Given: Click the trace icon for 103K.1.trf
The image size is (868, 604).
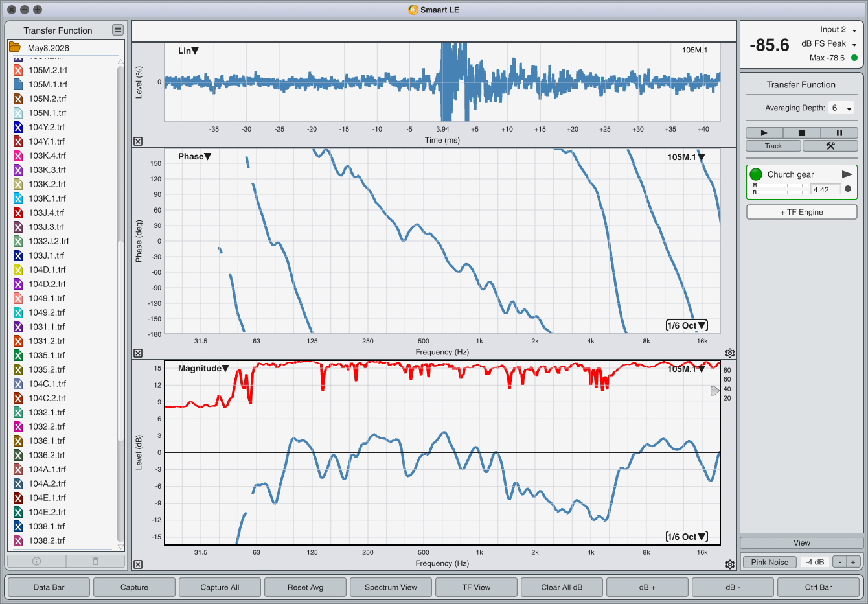Looking at the screenshot, I should point(18,198).
